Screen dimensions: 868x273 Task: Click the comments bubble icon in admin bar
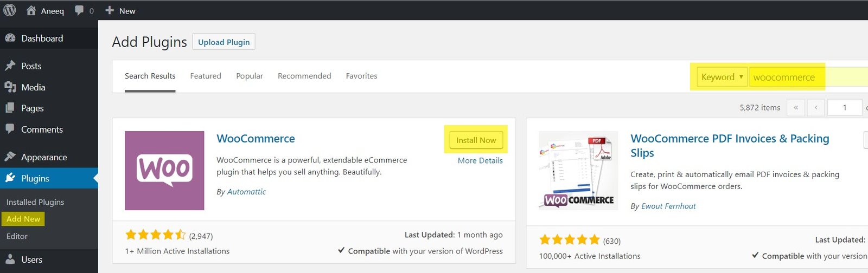pyautogui.click(x=79, y=10)
